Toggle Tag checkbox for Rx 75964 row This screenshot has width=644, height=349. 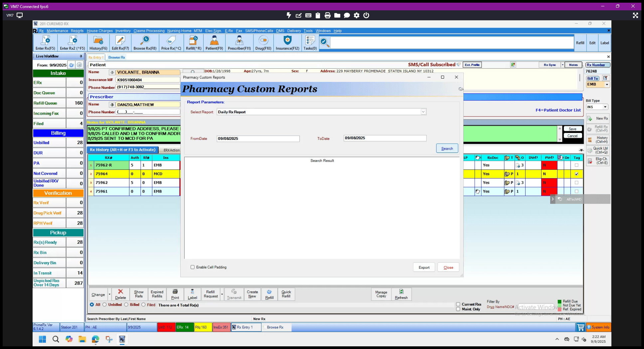click(576, 174)
